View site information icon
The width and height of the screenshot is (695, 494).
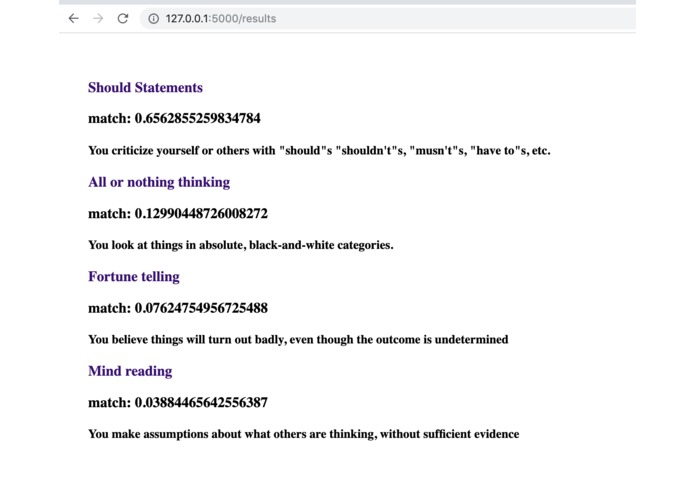coord(153,19)
